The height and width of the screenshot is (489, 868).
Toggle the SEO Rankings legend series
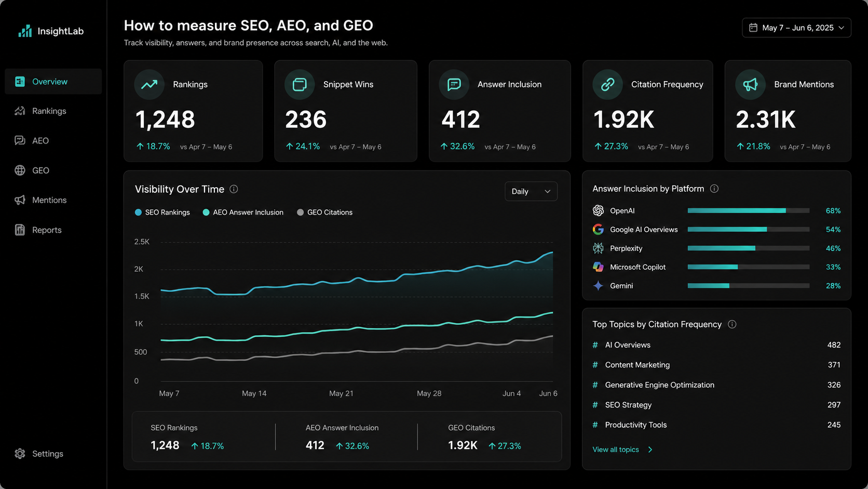click(162, 213)
